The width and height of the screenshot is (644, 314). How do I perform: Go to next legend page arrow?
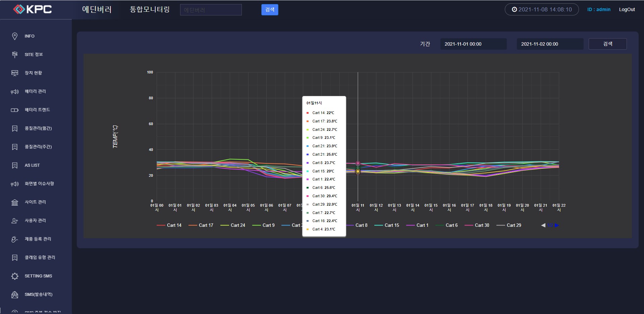557,225
